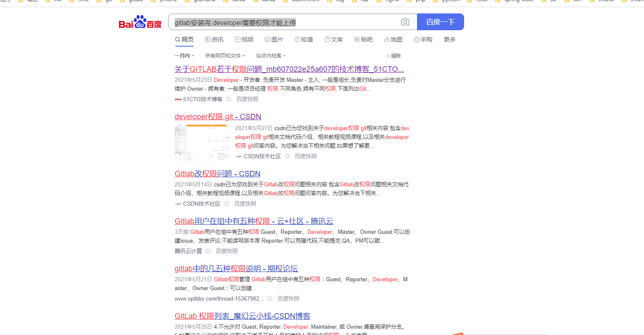Click the share icon after 51CTO技术博客
The image size is (644, 335).
pyautogui.click(x=228, y=99)
